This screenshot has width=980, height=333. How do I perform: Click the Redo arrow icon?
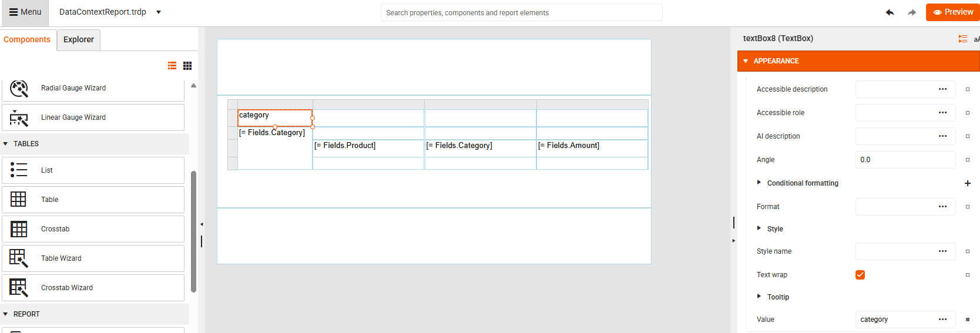pos(912,12)
